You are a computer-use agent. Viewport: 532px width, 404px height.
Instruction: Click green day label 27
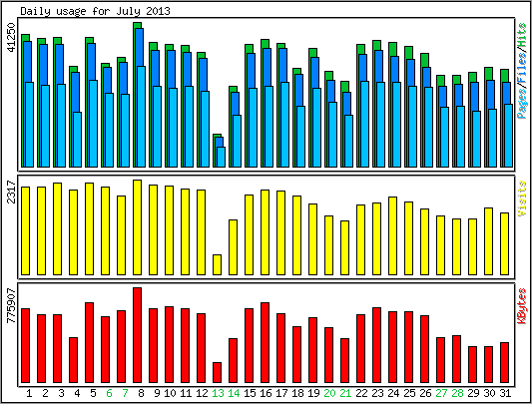pyautogui.click(x=441, y=393)
